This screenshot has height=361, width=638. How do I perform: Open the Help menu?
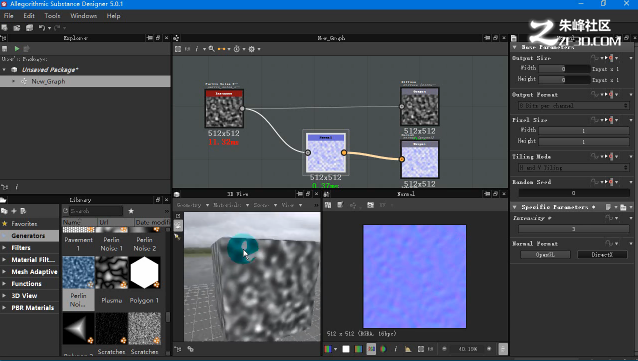[x=114, y=16]
